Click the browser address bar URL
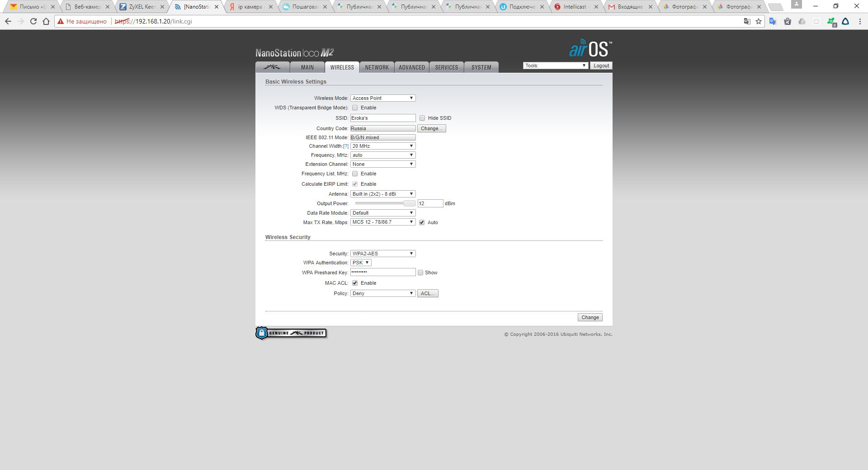The image size is (868, 470). tap(153, 21)
